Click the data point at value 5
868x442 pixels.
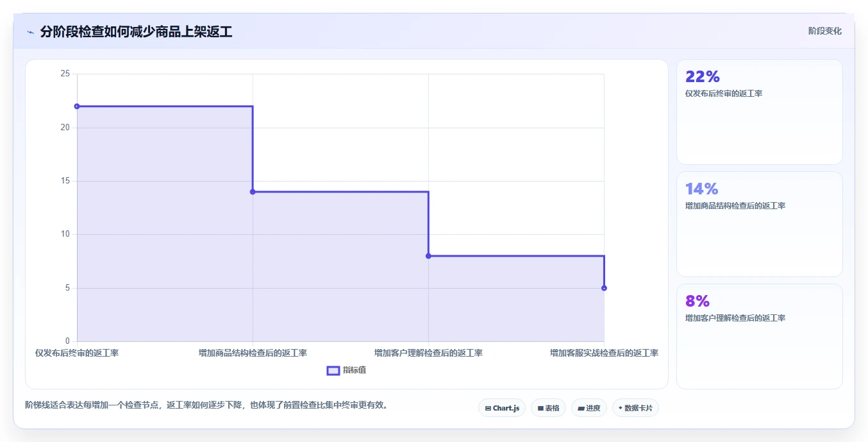pos(604,288)
